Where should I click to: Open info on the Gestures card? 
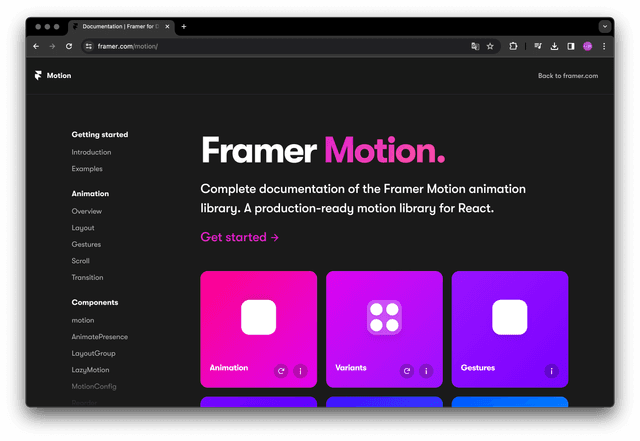click(x=551, y=371)
